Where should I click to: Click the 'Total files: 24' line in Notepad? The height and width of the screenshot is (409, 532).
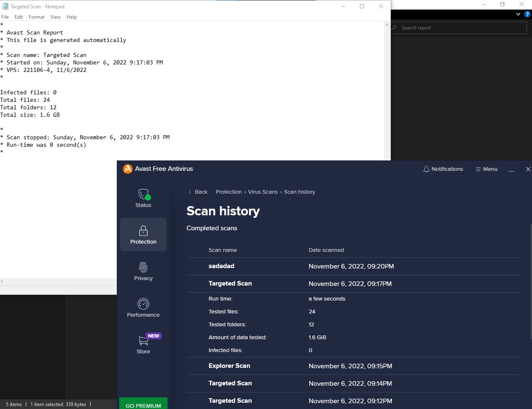coord(25,100)
